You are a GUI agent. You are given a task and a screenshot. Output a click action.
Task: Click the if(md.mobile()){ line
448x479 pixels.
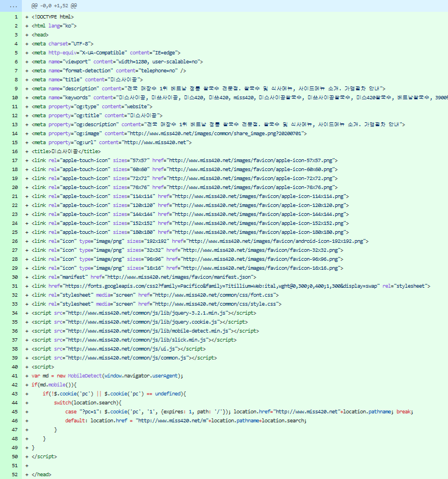click(x=54, y=385)
